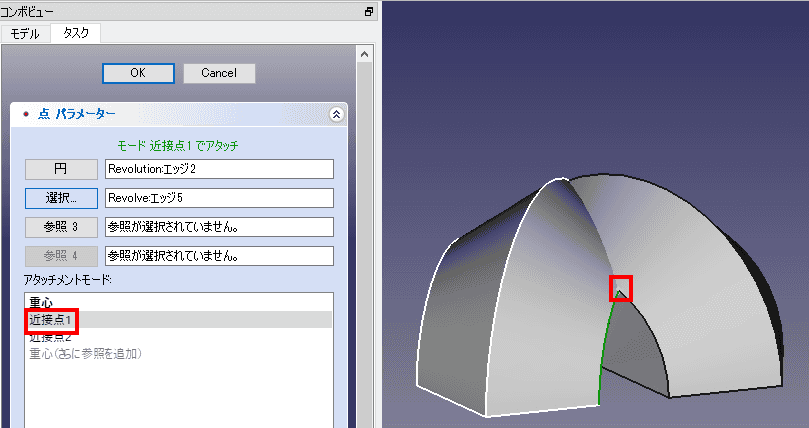Float the コンボビュー panel via undock icon

[369, 11]
